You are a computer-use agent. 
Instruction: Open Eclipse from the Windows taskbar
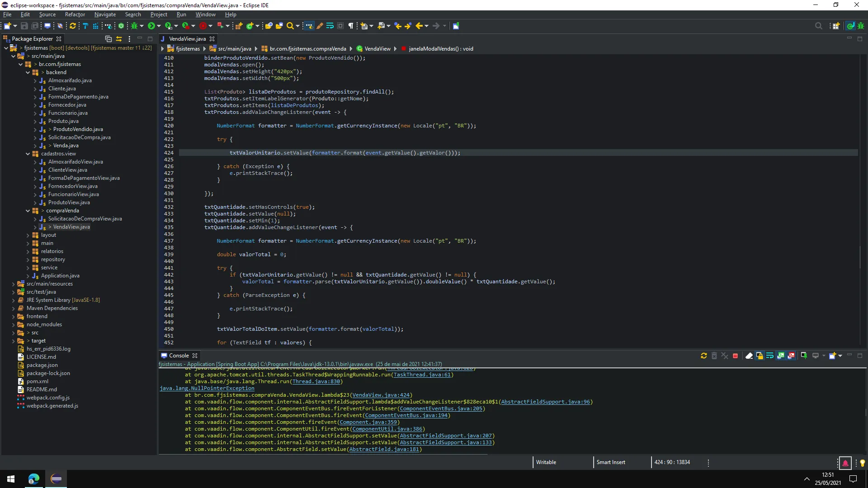(x=56, y=479)
